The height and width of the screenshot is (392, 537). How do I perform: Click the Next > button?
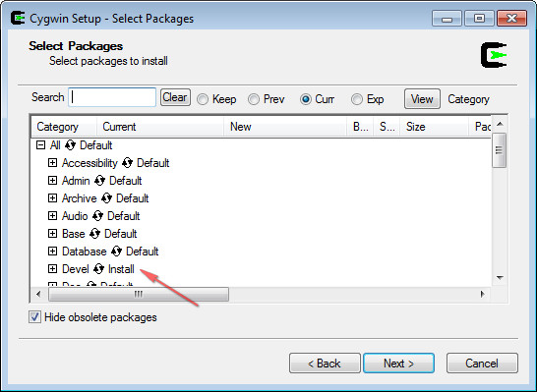[x=398, y=363]
